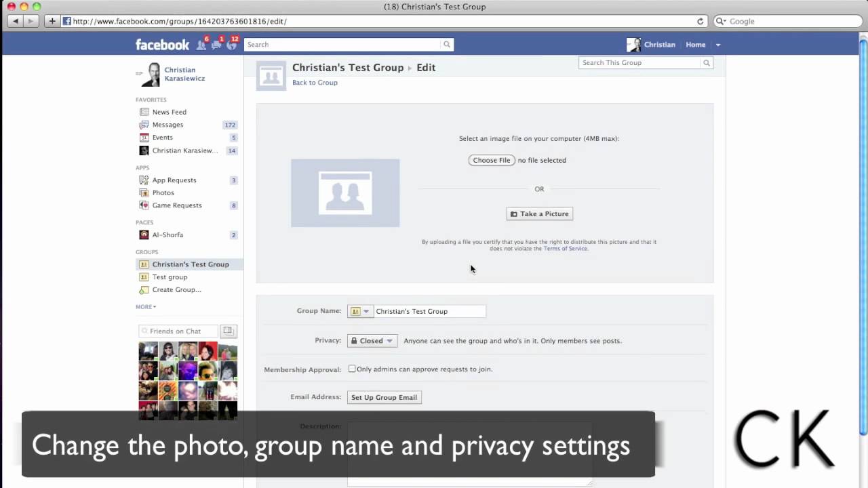Image resolution: width=868 pixels, height=488 pixels.
Task: Open friend requests icon in header
Action: click(201, 45)
